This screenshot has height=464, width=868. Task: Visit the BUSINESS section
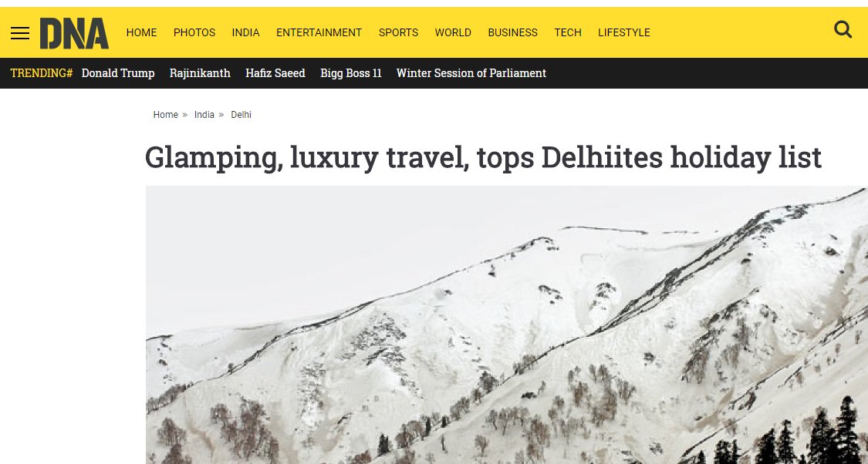click(x=512, y=32)
